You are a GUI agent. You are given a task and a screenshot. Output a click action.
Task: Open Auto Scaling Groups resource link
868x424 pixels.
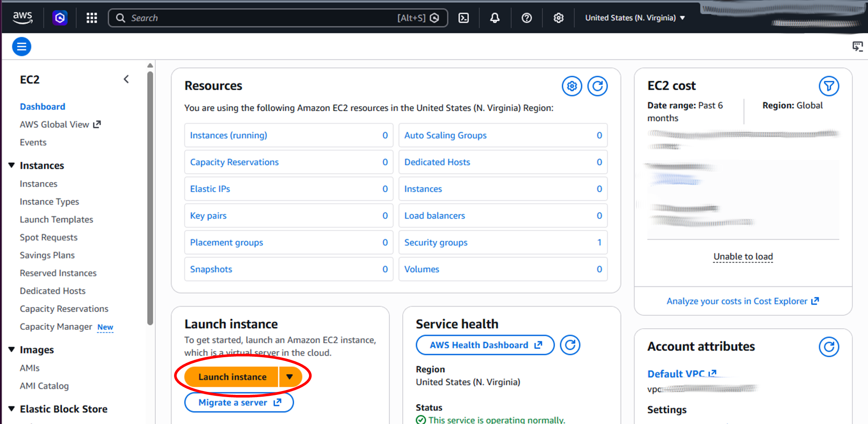point(445,135)
